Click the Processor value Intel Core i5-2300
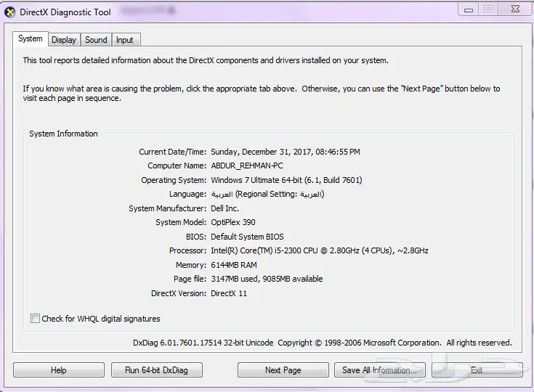Screen dimensions: 534x392 (319, 250)
